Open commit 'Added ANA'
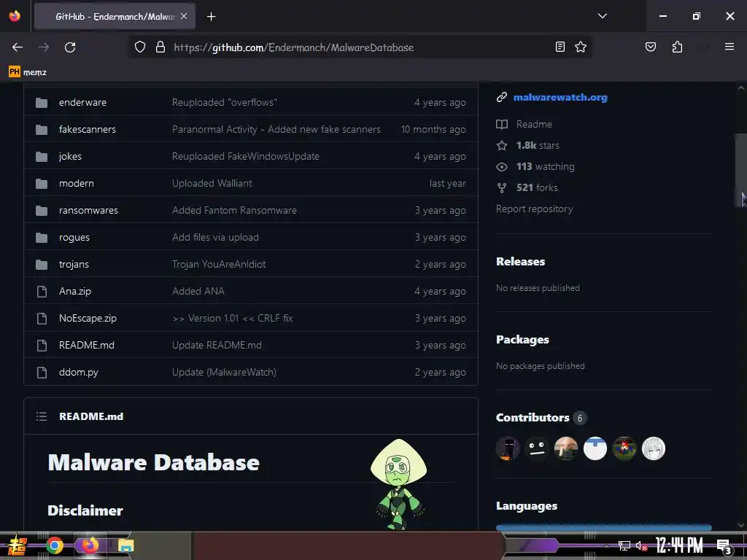The image size is (747, 560). (198, 292)
